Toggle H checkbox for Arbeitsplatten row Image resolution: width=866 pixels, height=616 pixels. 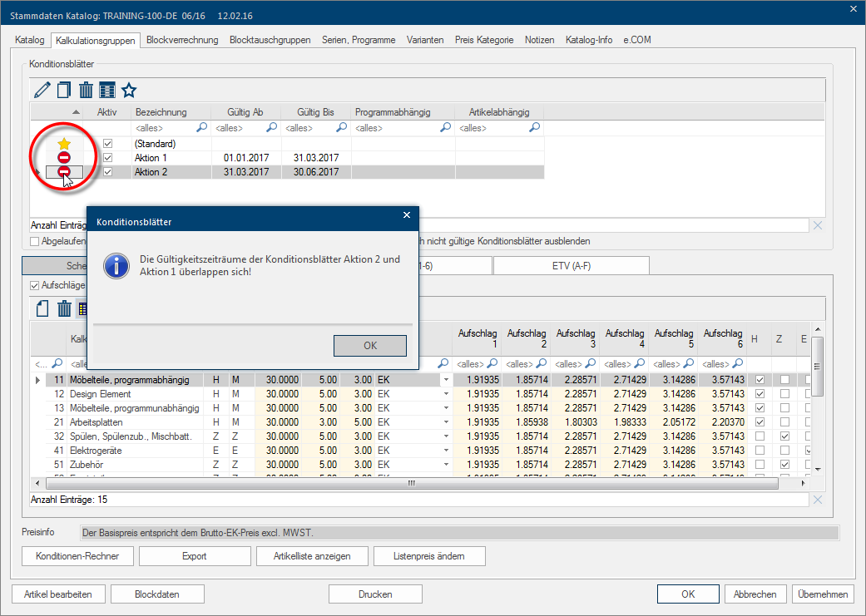(x=758, y=422)
